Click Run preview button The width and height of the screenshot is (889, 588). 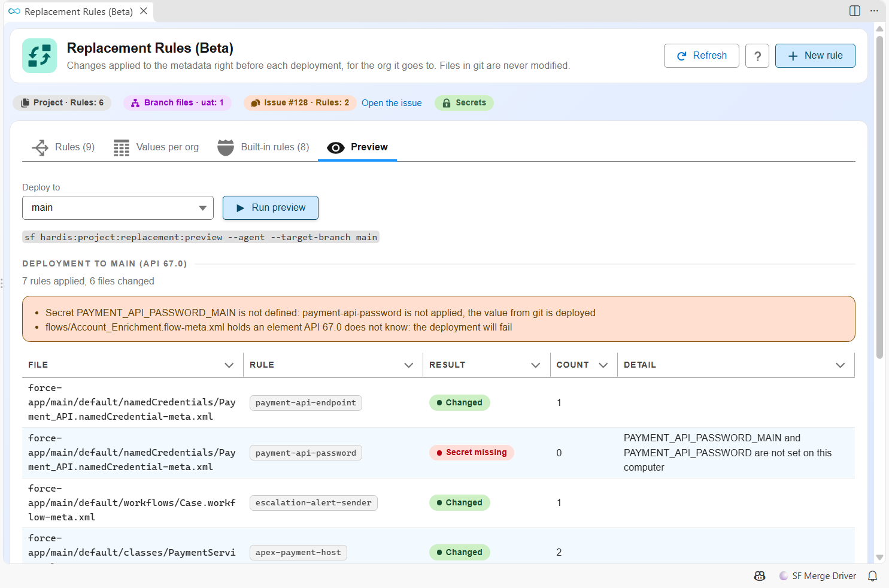pyautogui.click(x=271, y=208)
